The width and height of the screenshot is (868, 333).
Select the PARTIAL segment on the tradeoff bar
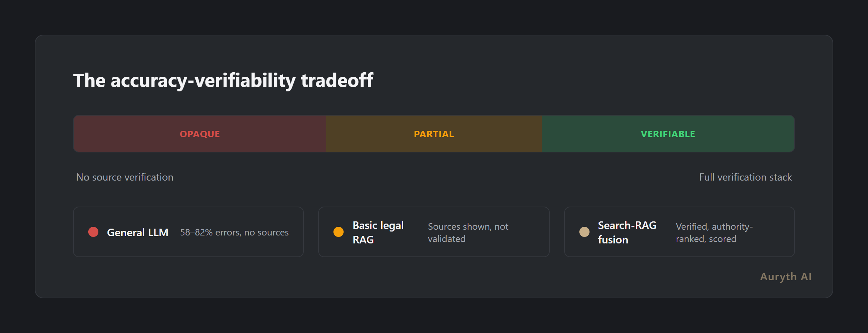433,134
